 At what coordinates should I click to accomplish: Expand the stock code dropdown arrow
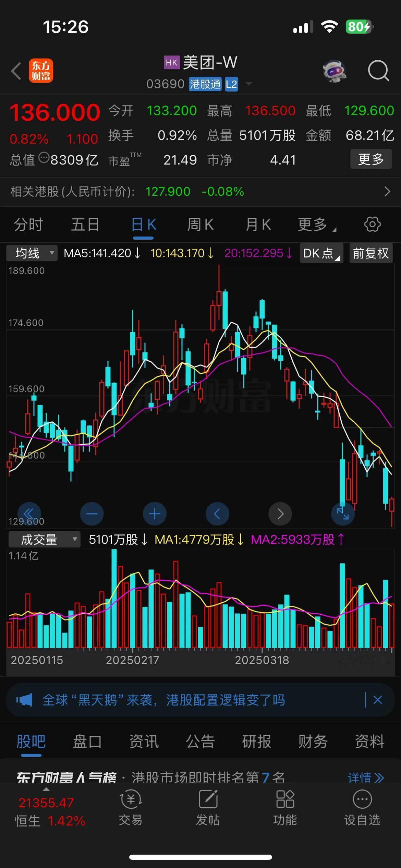coord(248,84)
